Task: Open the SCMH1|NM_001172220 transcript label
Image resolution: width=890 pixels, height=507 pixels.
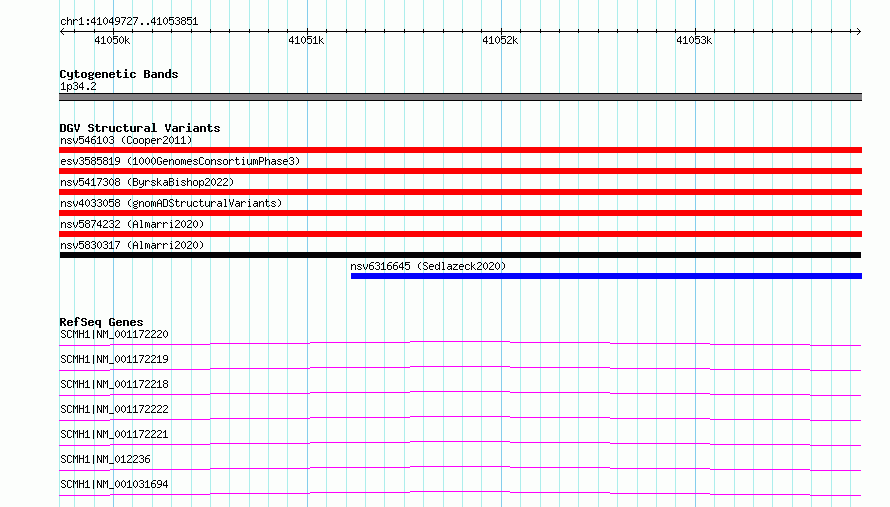Action: [114, 334]
